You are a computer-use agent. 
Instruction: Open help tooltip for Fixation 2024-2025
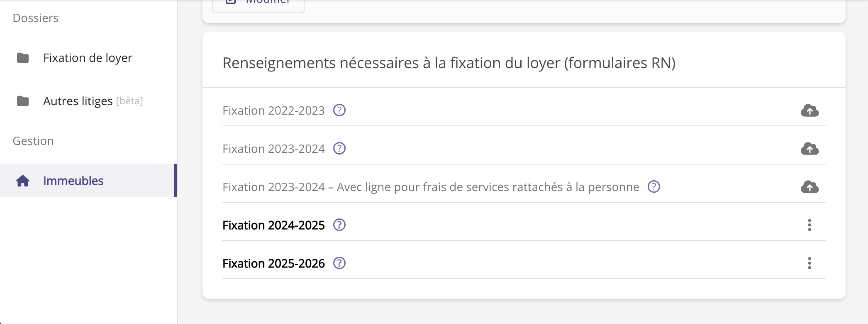click(339, 225)
